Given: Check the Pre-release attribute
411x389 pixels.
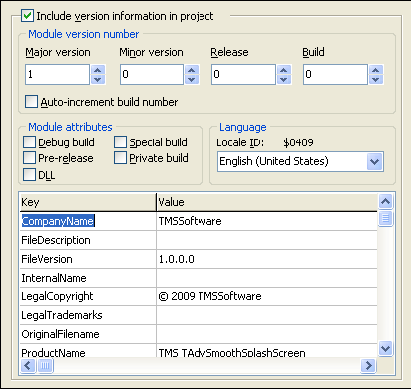Looking at the screenshot, I should [x=29, y=158].
